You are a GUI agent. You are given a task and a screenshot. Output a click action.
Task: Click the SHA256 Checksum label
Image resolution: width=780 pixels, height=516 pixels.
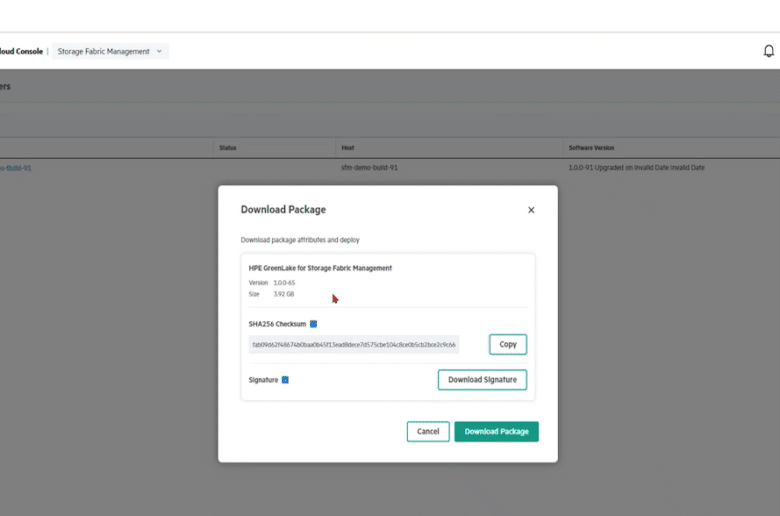pos(277,324)
